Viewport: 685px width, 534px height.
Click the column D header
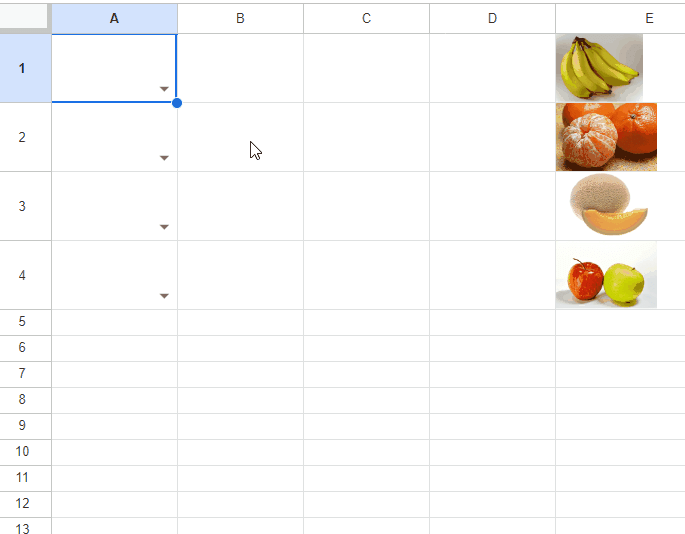(492, 18)
